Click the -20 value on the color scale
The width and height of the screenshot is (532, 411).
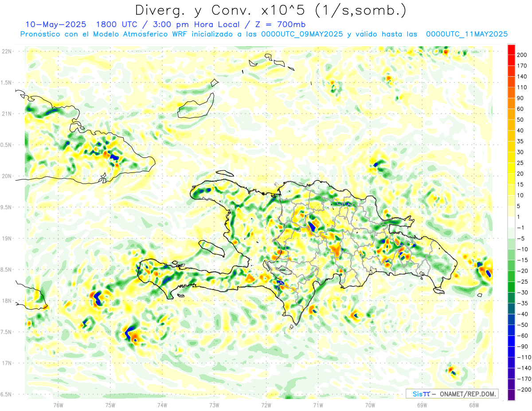(522, 271)
